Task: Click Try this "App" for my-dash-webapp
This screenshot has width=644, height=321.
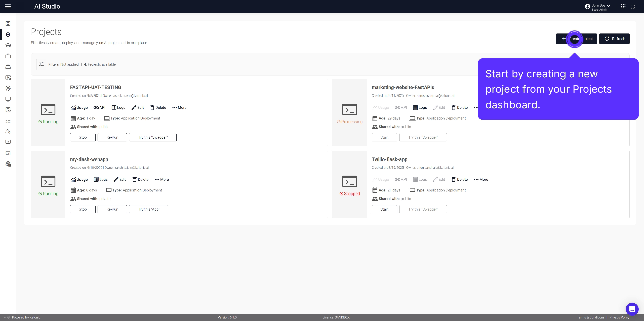Action: pos(149,209)
